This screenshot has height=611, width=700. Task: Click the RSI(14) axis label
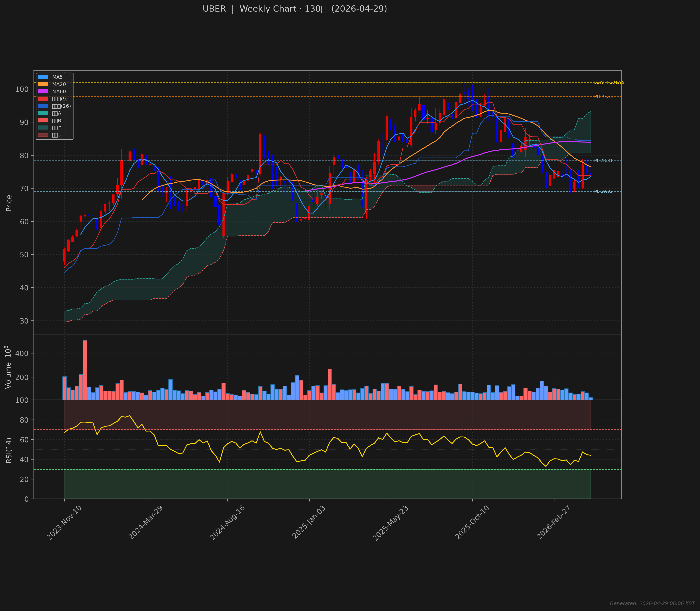pos(9,450)
